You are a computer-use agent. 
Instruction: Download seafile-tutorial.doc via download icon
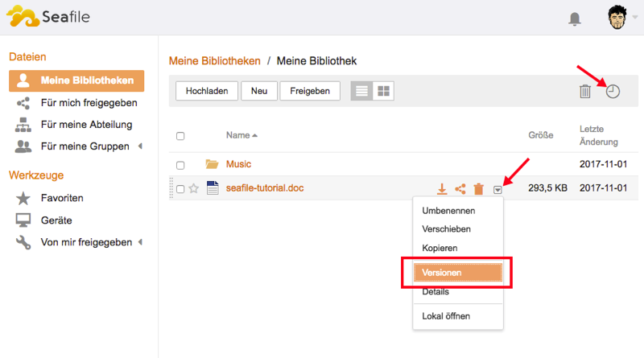tap(441, 189)
